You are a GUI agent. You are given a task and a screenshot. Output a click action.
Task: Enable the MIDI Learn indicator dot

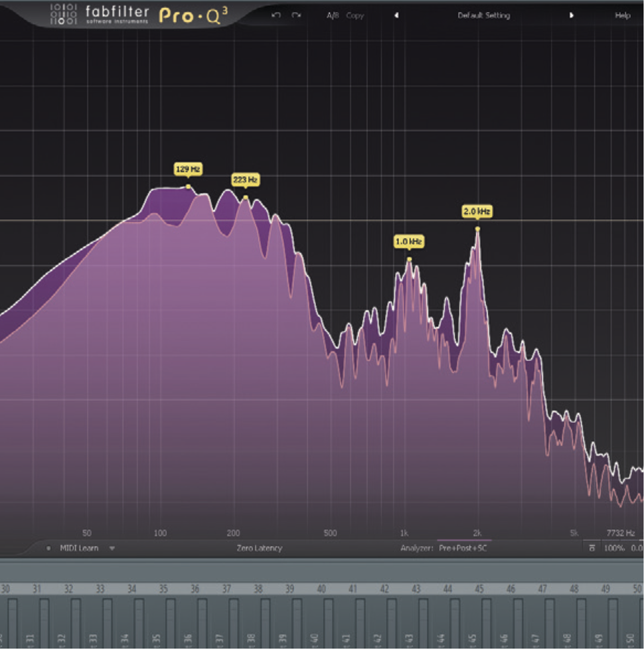point(48,548)
